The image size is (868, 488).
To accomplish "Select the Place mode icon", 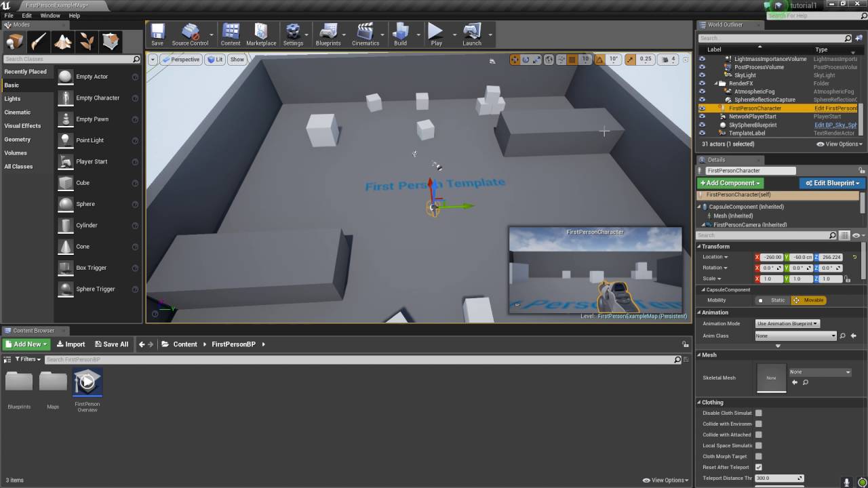I will coord(14,42).
